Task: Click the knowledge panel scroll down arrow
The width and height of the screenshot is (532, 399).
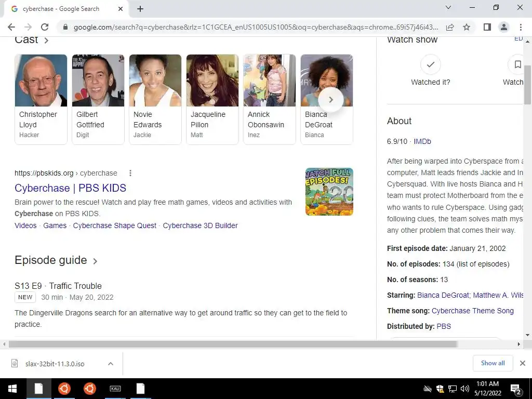Action: click(x=528, y=335)
